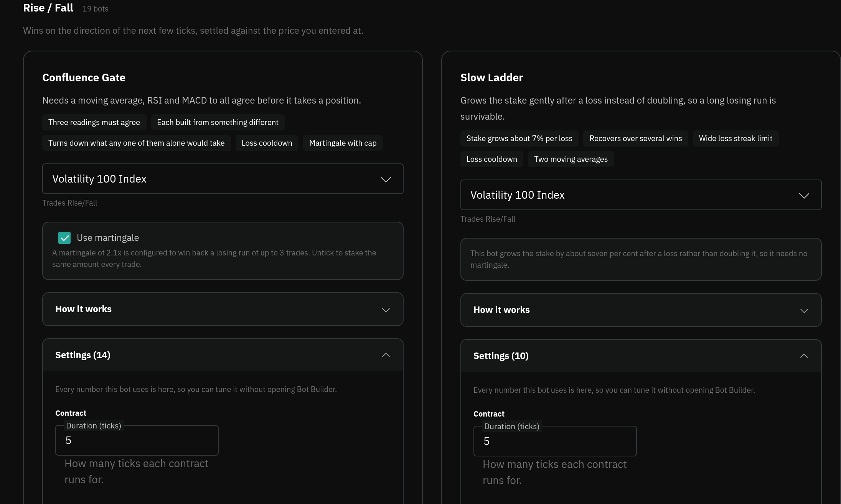Image resolution: width=841 pixels, height=504 pixels.
Task: Click Duration (ticks) field in Confluence Gate
Action: (x=137, y=440)
